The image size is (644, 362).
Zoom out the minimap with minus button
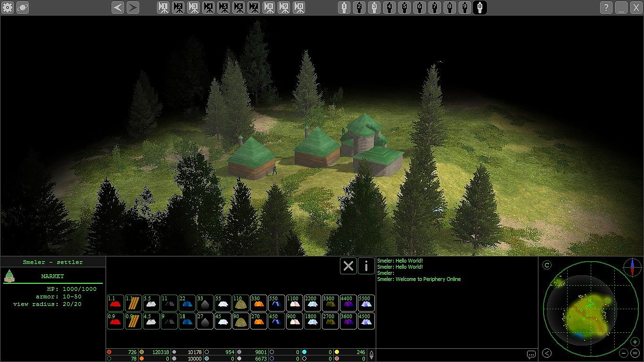point(624,353)
